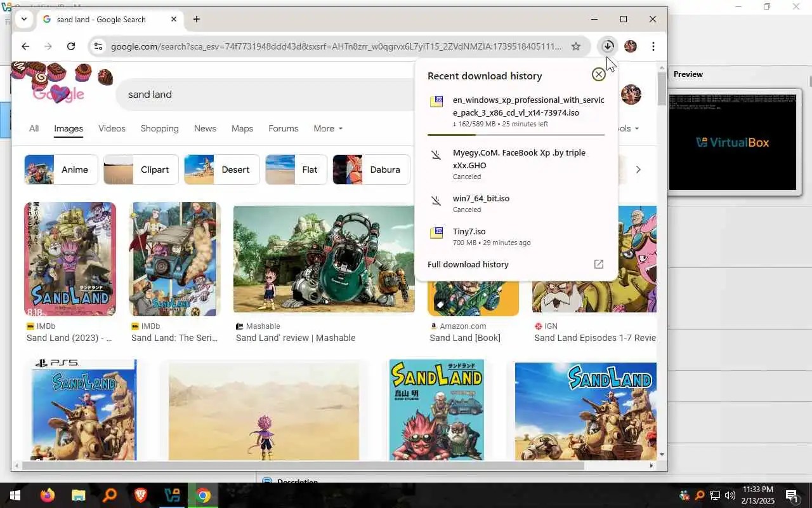The image size is (812, 508).
Task: Go back to previous page
Action: [25, 46]
